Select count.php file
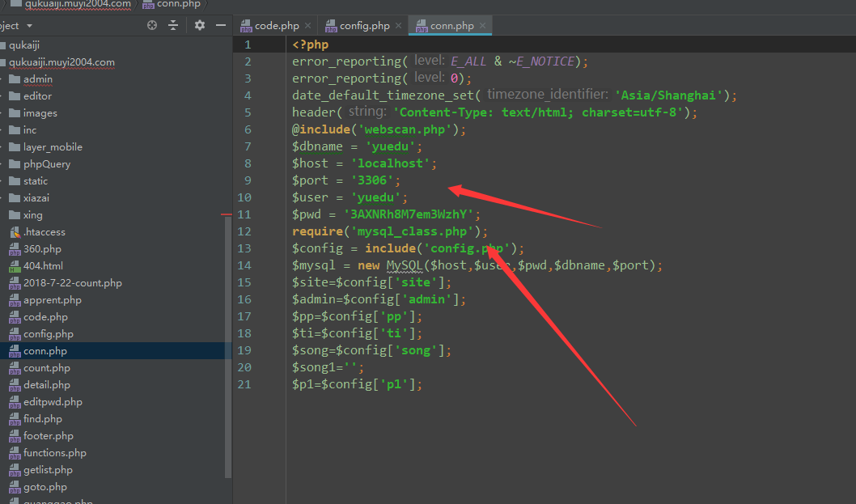The height and width of the screenshot is (504, 856). [46, 367]
